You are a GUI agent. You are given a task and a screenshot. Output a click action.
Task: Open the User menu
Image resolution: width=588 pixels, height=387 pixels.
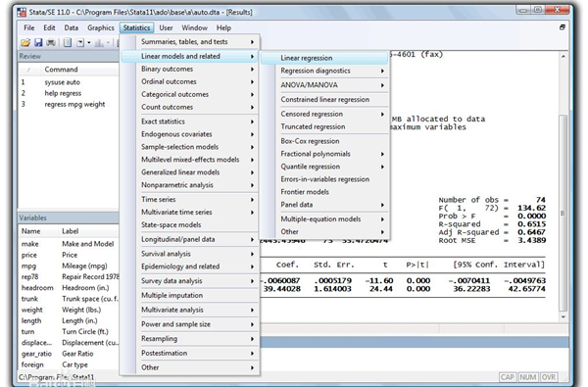(x=166, y=27)
